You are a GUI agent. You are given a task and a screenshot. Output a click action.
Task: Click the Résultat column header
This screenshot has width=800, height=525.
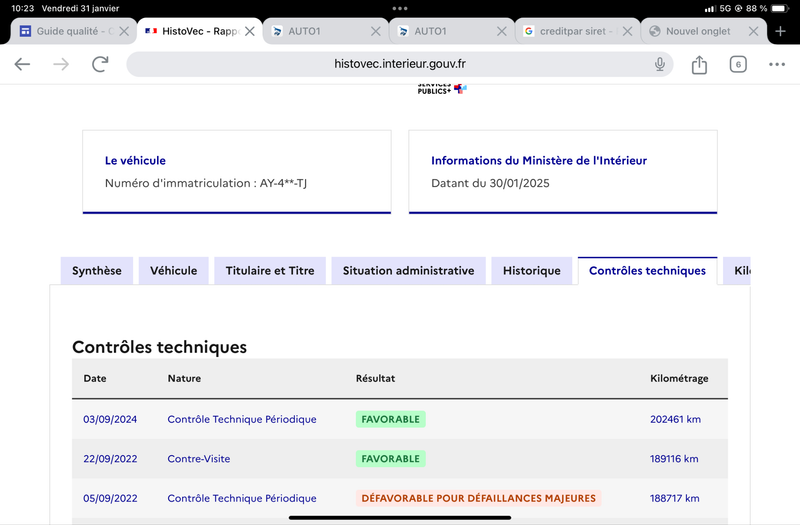(376, 378)
